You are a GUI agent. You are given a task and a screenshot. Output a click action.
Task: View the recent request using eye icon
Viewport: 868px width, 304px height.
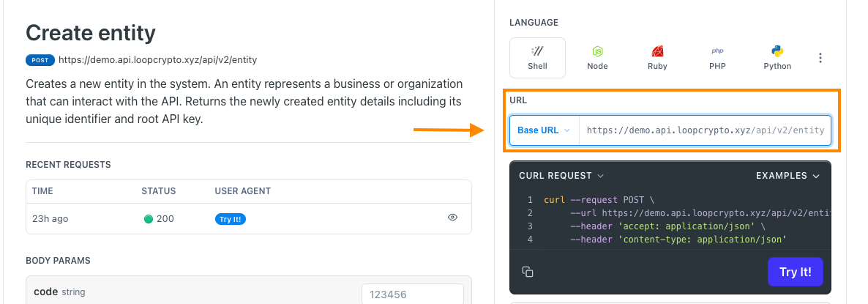coord(452,218)
